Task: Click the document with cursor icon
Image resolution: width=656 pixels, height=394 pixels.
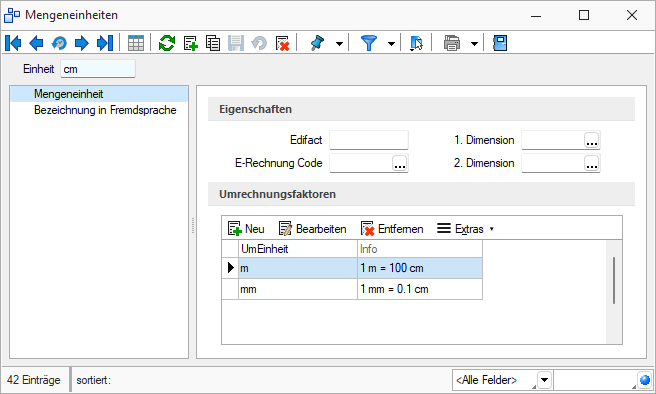Action: point(416,43)
